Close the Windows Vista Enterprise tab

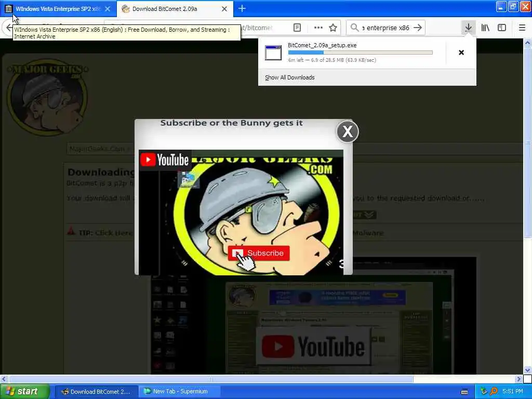coord(108,9)
